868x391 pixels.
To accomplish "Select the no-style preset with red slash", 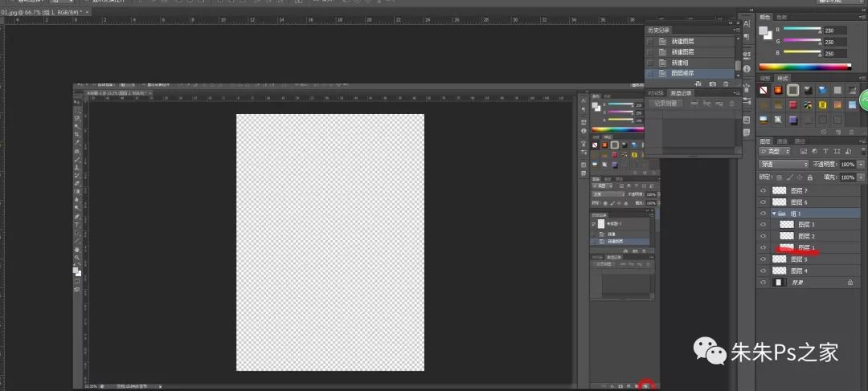I will tap(764, 90).
